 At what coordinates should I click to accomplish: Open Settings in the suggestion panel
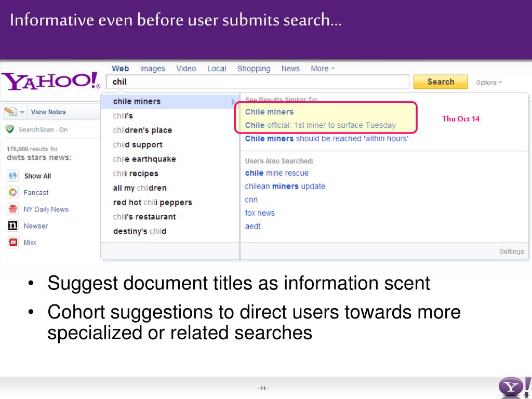pyautogui.click(x=511, y=251)
